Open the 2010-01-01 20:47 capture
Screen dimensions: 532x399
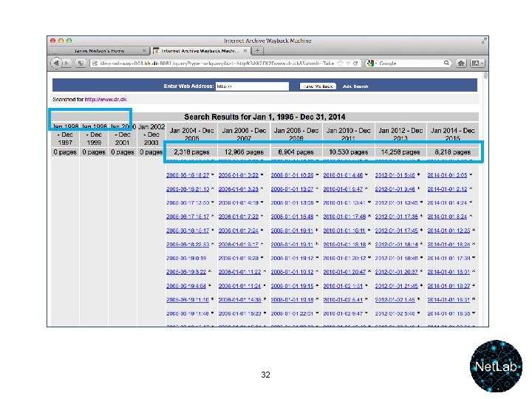(x=344, y=272)
